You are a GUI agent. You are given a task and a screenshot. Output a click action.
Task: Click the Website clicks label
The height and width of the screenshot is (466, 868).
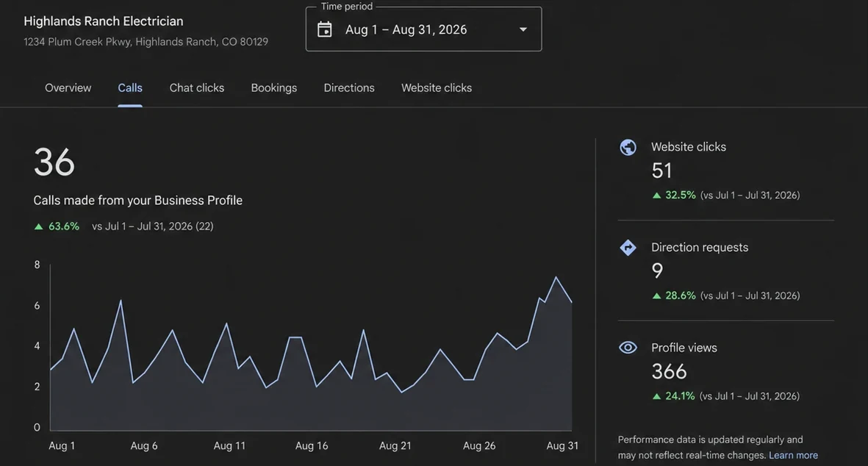[689, 147]
